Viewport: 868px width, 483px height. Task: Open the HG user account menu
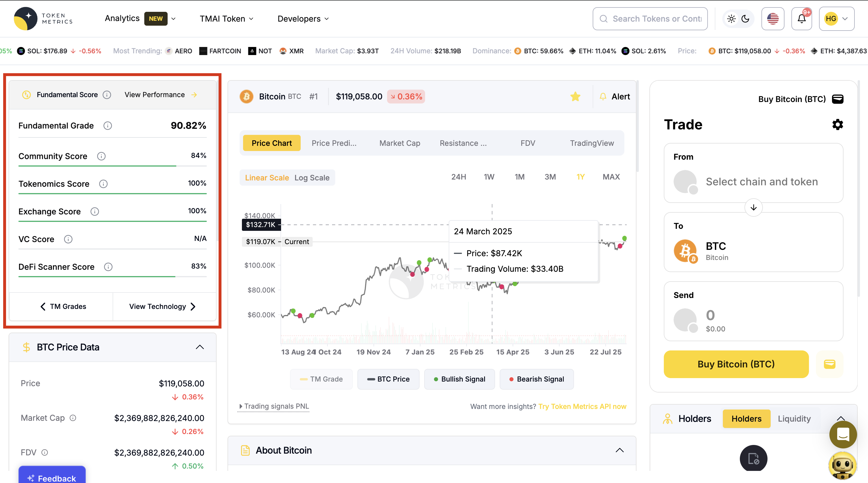pos(837,18)
